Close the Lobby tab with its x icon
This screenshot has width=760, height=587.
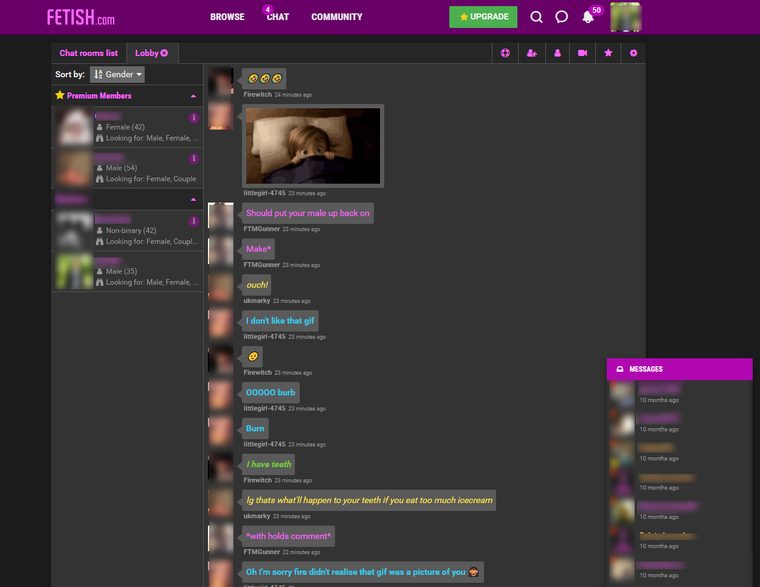pos(164,53)
